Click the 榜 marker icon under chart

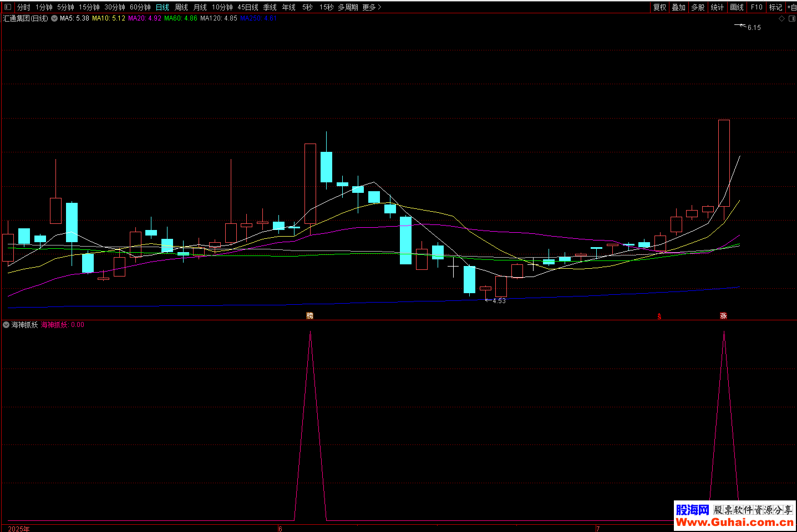310,315
